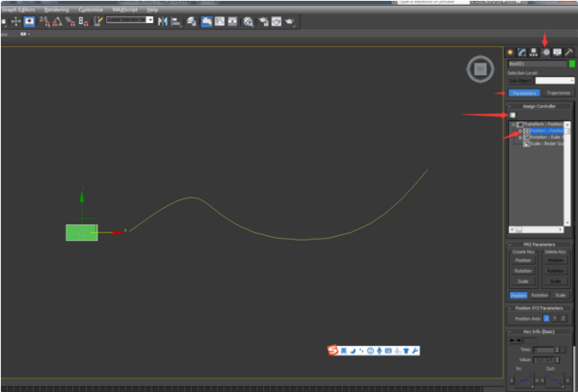Open the Curve Editor icon

click(x=220, y=22)
